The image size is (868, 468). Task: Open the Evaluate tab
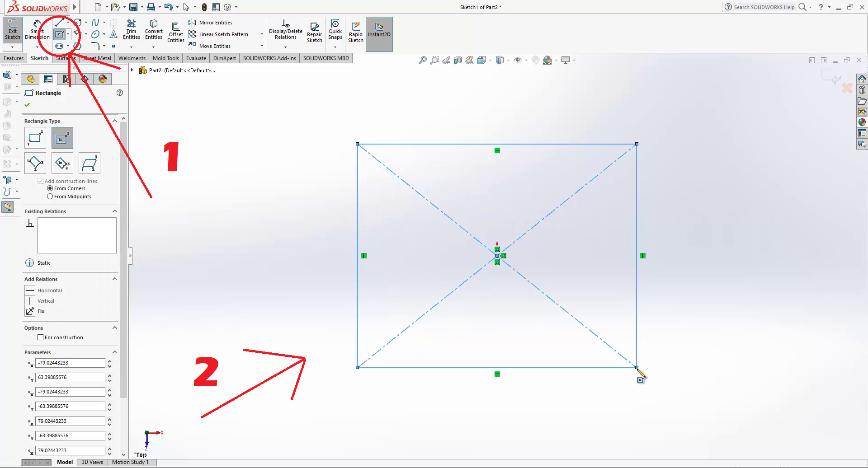click(196, 58)
